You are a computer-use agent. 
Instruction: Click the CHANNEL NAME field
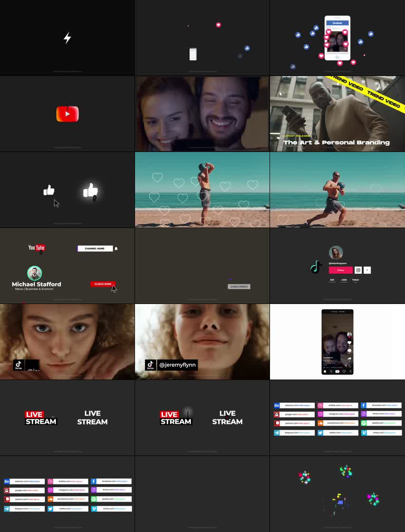pos(95,249)
